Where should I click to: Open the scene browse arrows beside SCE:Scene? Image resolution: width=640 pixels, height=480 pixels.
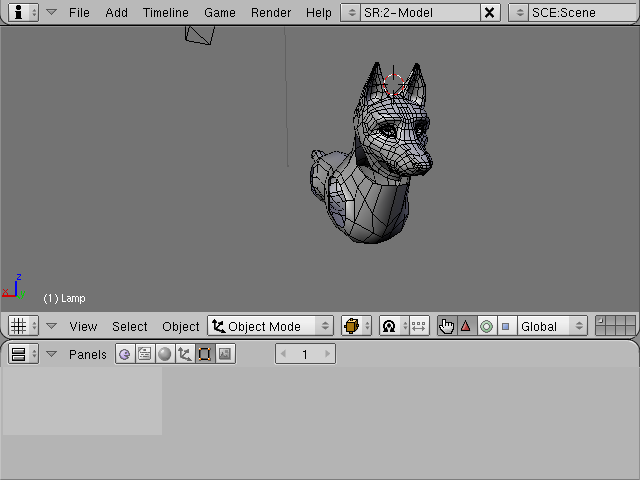click(x=519, y=13)
